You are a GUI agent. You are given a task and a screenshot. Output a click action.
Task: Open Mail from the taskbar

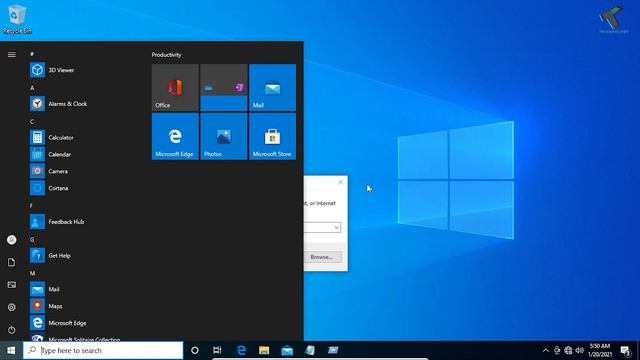click(x=287, y=350)
